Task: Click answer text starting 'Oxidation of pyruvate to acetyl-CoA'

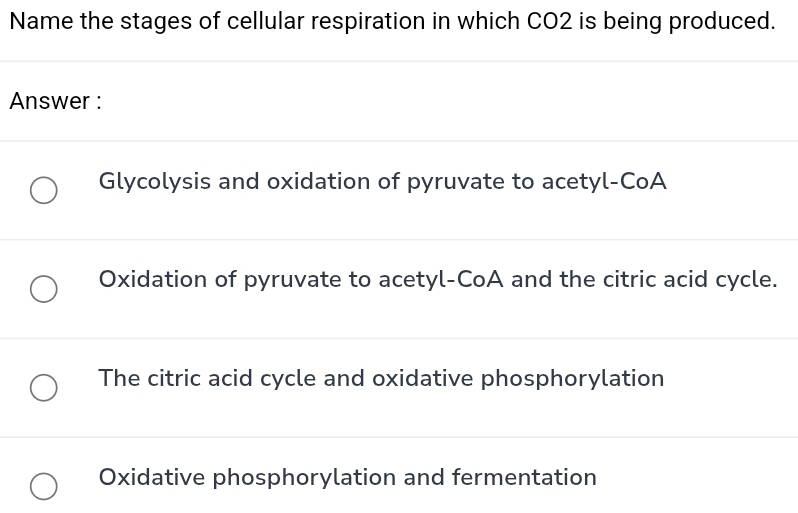Action: (437, 280)
